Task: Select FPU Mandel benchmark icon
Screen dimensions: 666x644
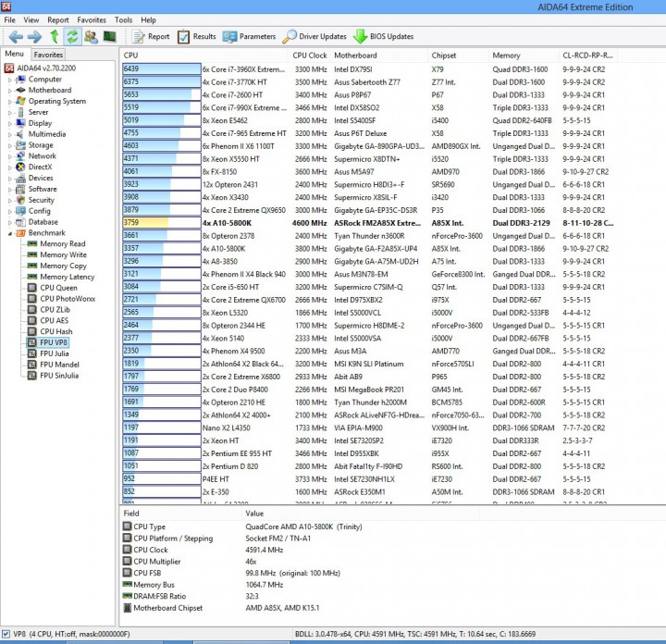Action: (x=31, y=365)
